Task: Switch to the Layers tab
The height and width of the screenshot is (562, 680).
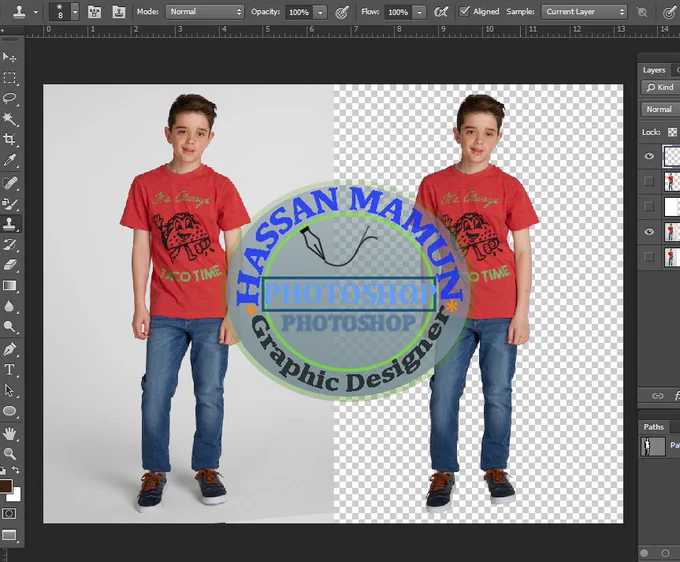Action: click(654, 70)
